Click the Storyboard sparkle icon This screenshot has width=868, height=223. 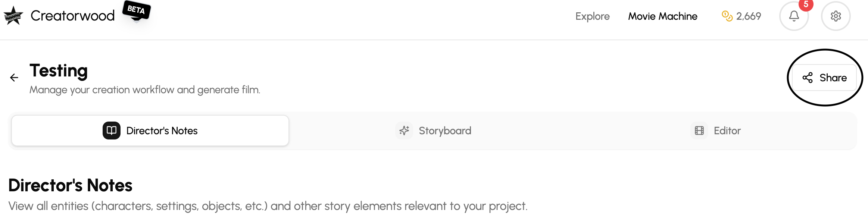coord(404,131)
